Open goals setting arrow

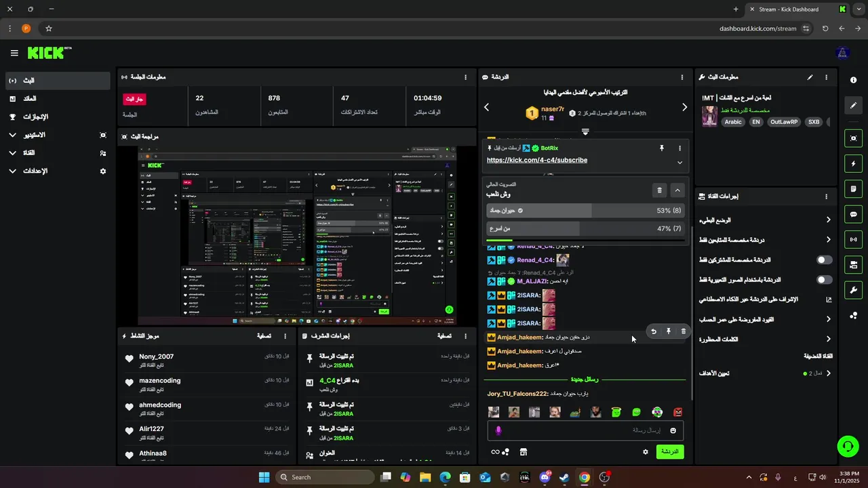pos(828,373)
